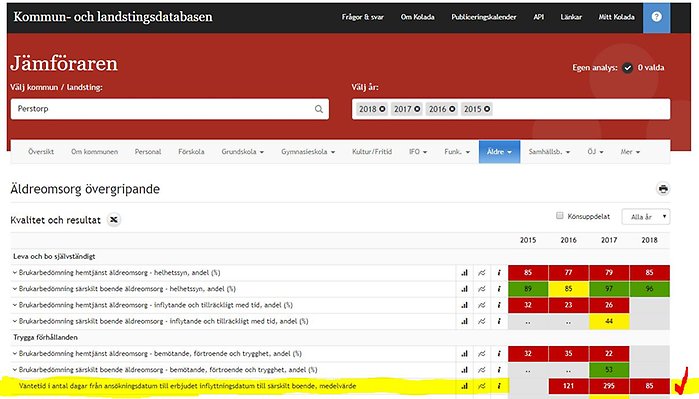
Task: Show info for hemtjänst inflytande row
Action: click(x=499, y=305)
